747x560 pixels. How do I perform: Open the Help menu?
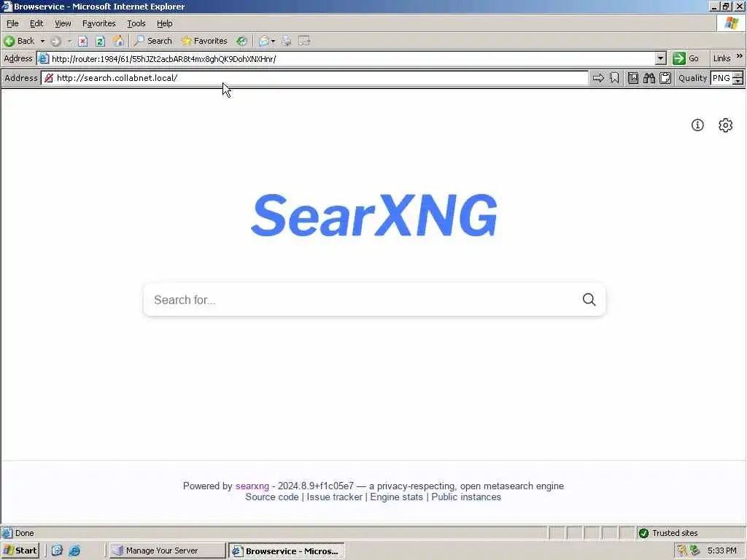pyautogui.click(x=164, y=23)
